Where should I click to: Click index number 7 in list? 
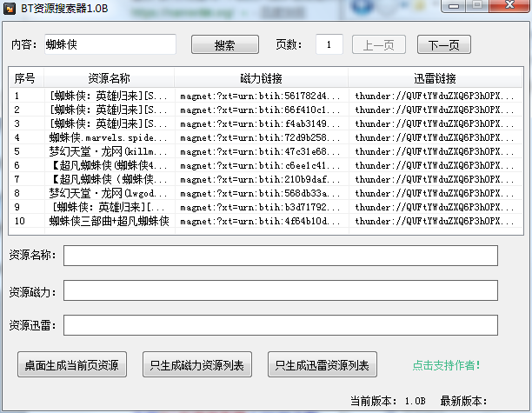click(17, 179)
